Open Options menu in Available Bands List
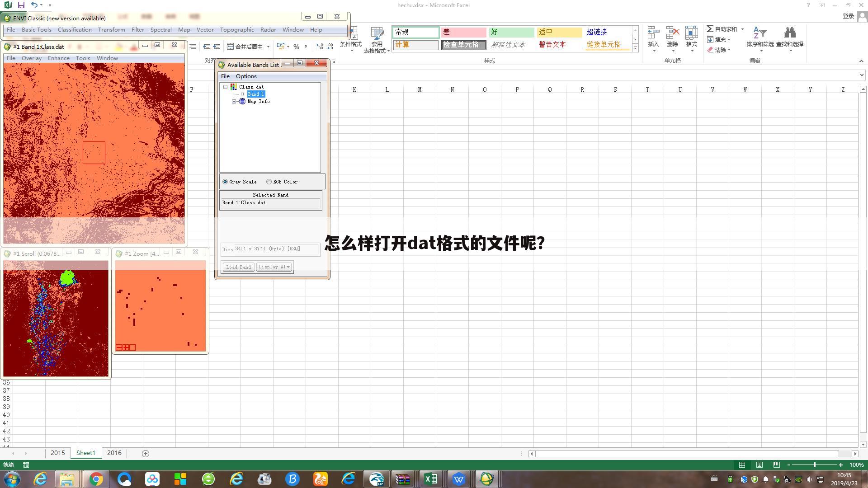The width and height of the screenshot is (868, 488). tap(246, 76)
